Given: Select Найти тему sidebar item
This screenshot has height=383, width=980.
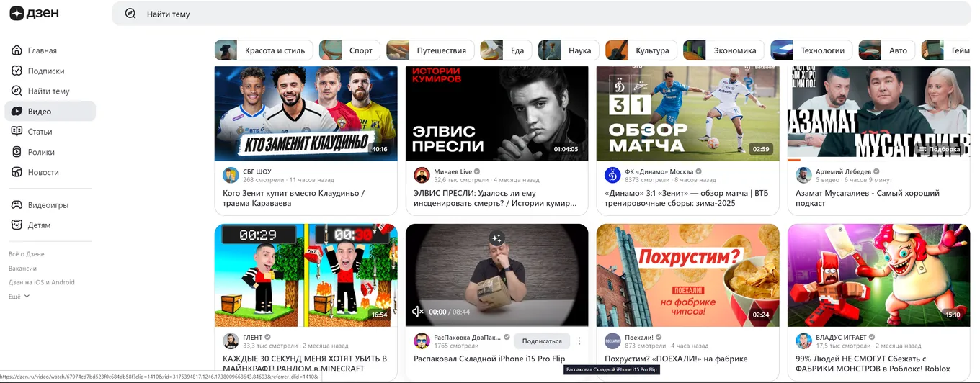Looking at the screenshot, I should [x=49, y=91].
